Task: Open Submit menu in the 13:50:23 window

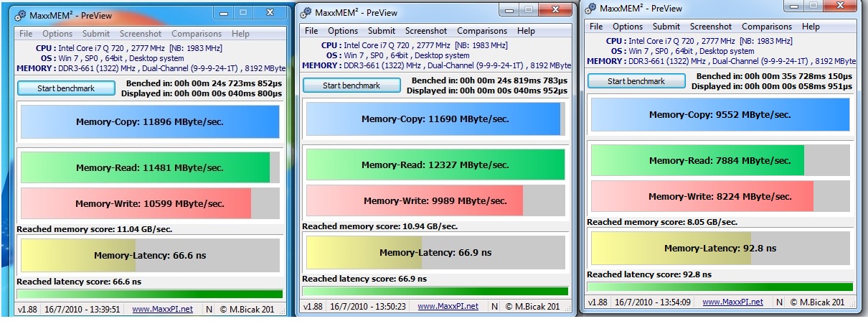Action: (382, 31)
